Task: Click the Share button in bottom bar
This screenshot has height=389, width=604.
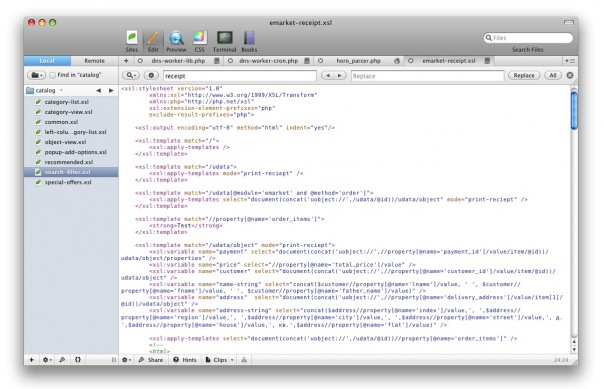Action: [151, 360]
